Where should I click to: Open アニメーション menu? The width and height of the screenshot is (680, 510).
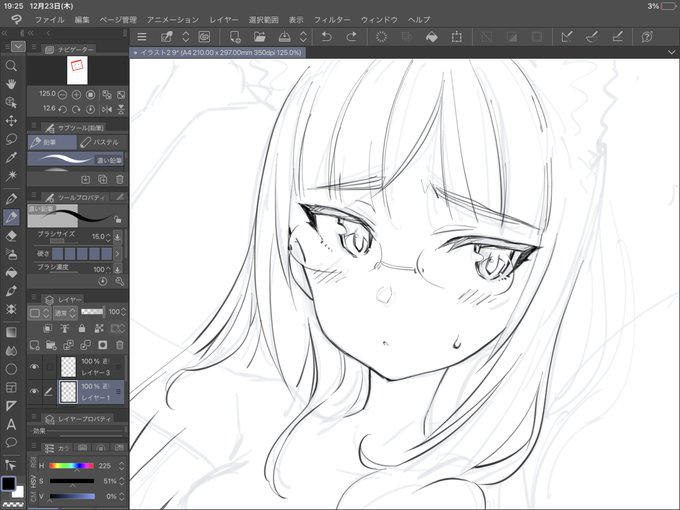click(173, 20)
